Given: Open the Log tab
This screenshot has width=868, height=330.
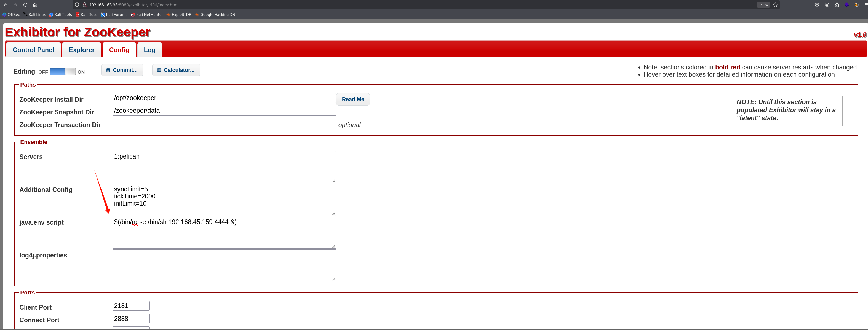Looking at the screenshot, I should [x=149, y=50].
